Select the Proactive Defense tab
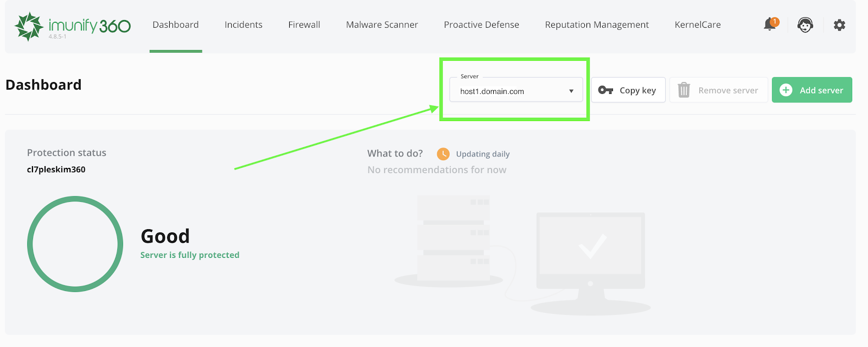Screen dimensions: 868x347 click(481, 25)
